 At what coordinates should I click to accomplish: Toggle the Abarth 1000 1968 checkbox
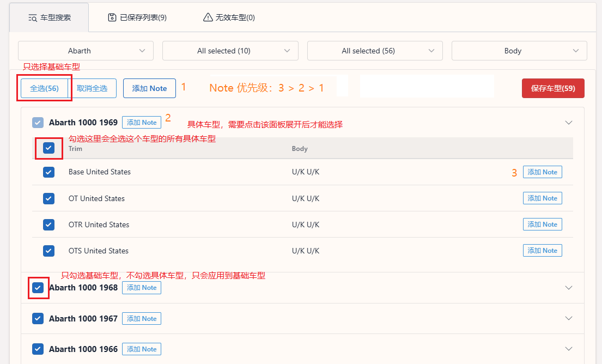coord(38,288)
